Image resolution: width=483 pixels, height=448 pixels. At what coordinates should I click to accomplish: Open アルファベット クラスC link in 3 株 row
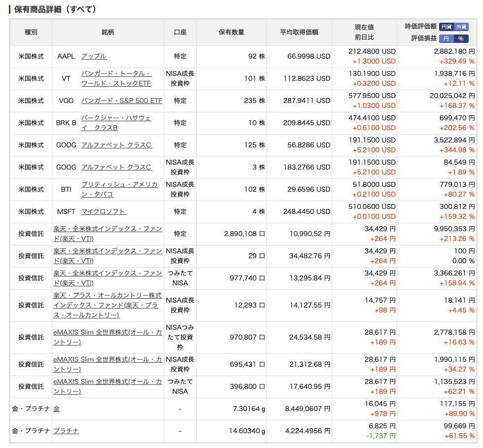(x=116, y=167)
